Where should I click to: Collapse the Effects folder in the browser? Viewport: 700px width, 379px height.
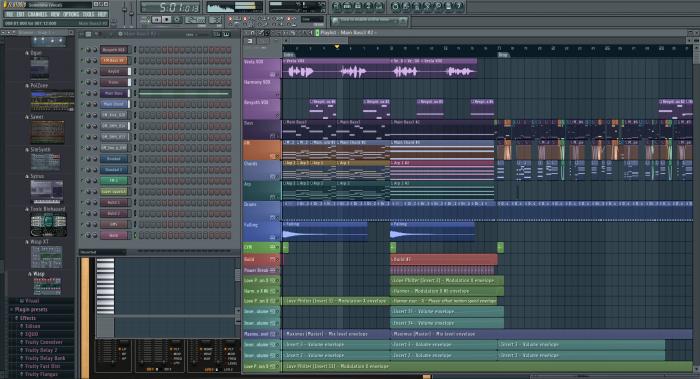(27, 318)
